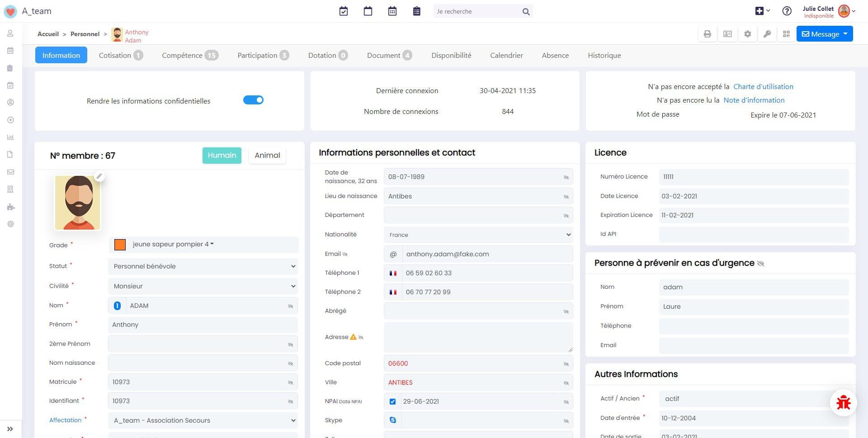Switch to the Disponibilité tab
This screenshot has height=438, width=868.
451,55
